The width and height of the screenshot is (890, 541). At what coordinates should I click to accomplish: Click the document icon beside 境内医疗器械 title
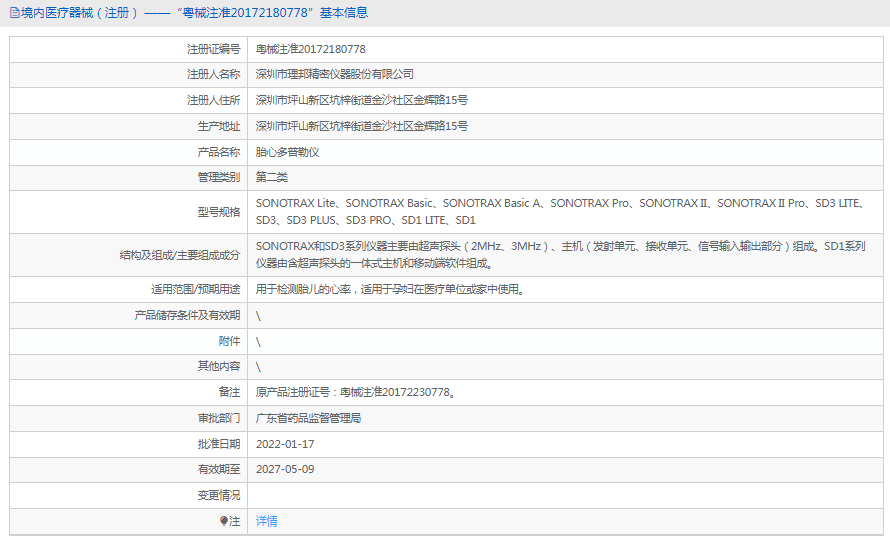15,12
